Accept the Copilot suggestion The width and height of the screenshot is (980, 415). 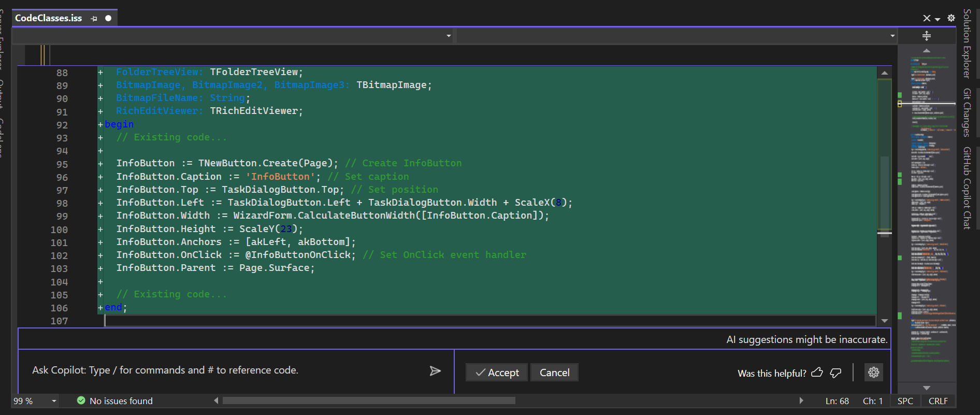coord(497,373)
